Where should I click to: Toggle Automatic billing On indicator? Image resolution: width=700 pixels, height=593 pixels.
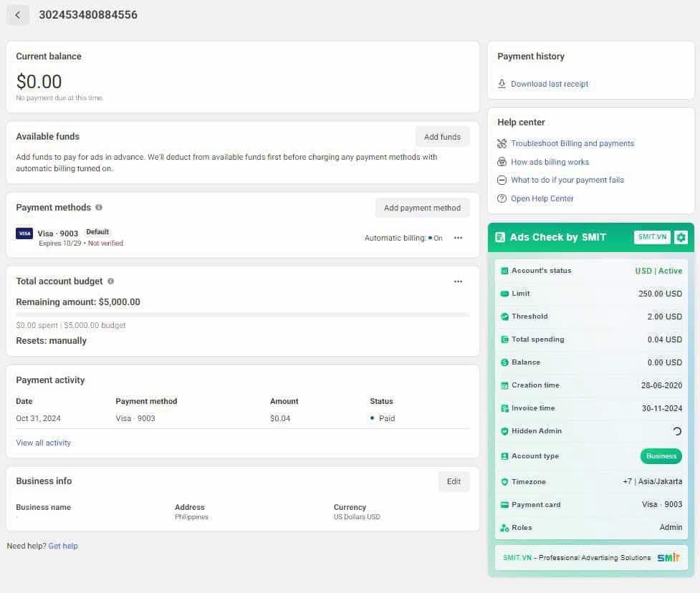pyautogui.click(x=436, y=238)
